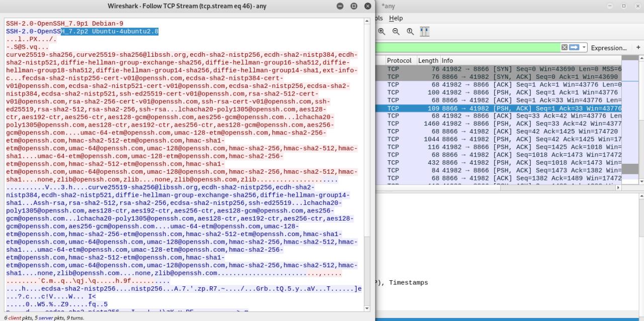The width and height of the screenshot is (644, 321).
Task: Click the Resize Columns toolbar icon
Action: point(424,31)
